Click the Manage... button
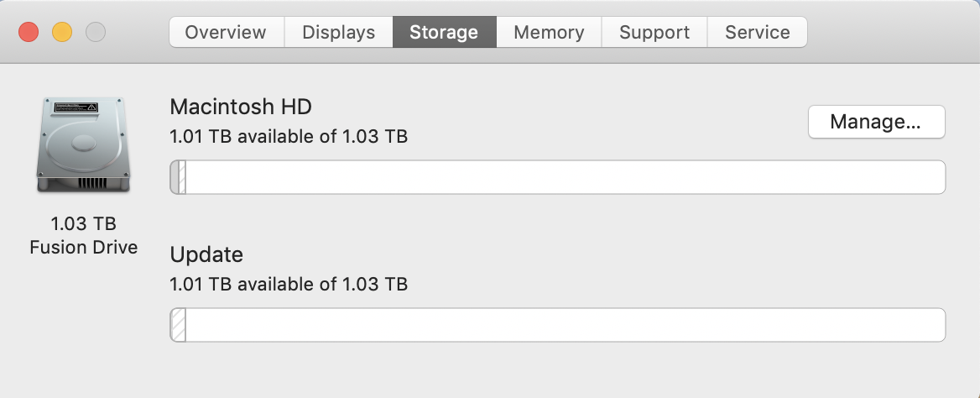Screen dimensions: 980x398 click(876, 122)
